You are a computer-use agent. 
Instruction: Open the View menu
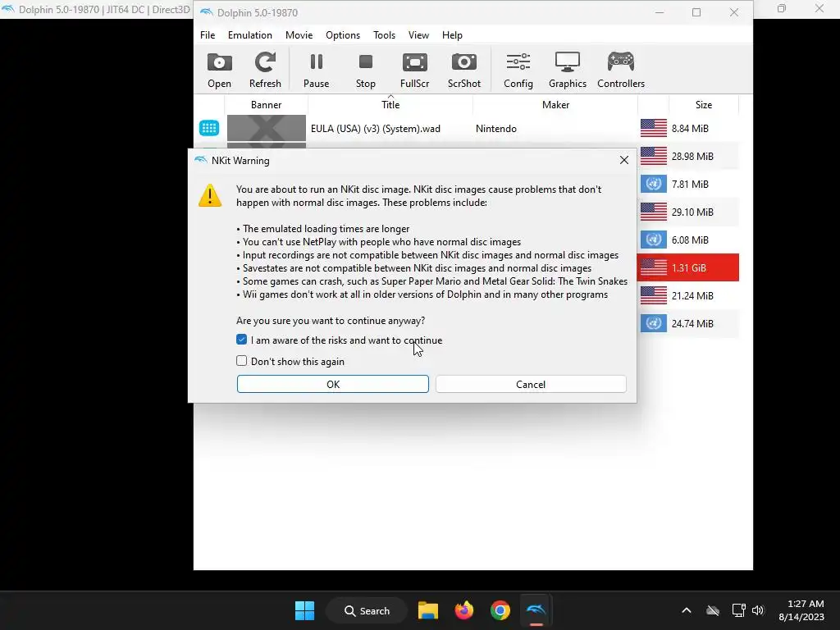point(418,34)
